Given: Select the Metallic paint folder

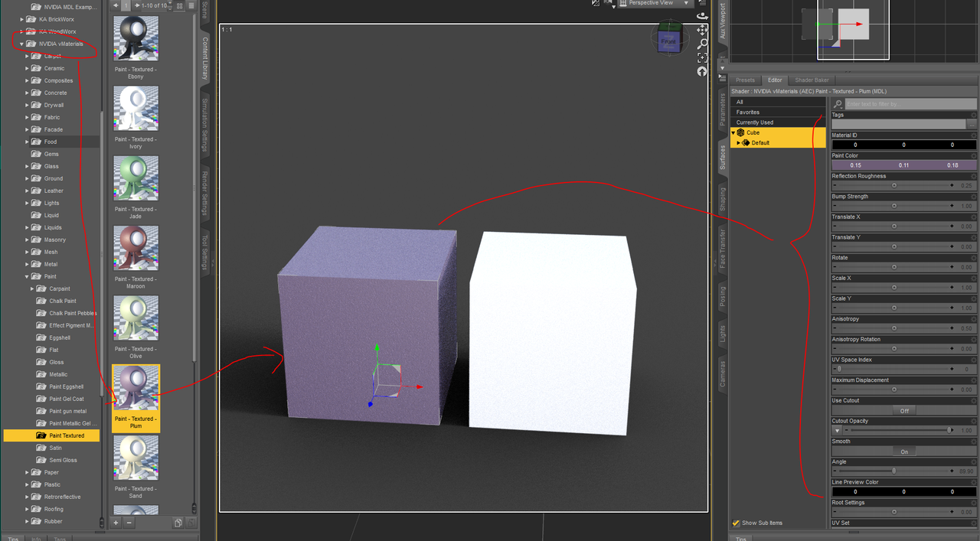Looking at the screenshot, I should point(58,374).
